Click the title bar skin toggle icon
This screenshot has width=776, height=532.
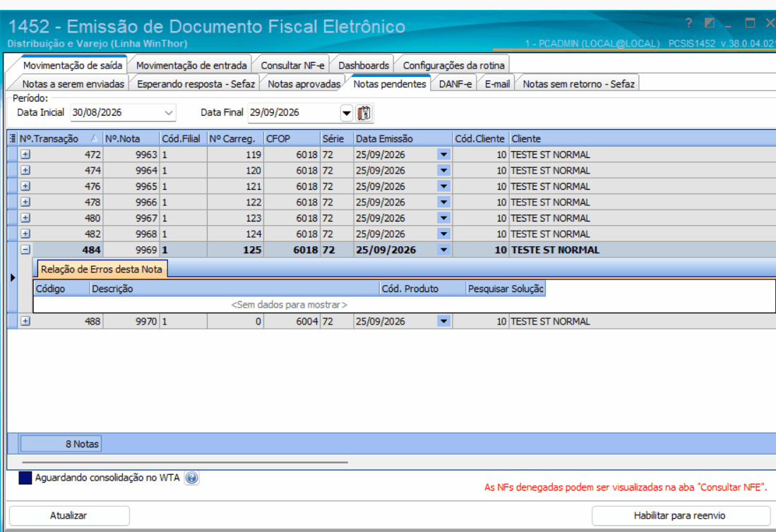tap(709, 23)
